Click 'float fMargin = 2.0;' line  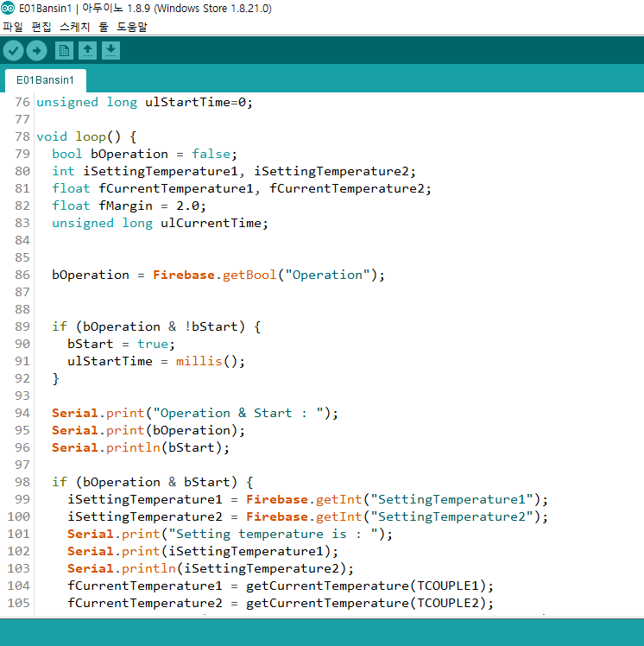coord(129,206)
